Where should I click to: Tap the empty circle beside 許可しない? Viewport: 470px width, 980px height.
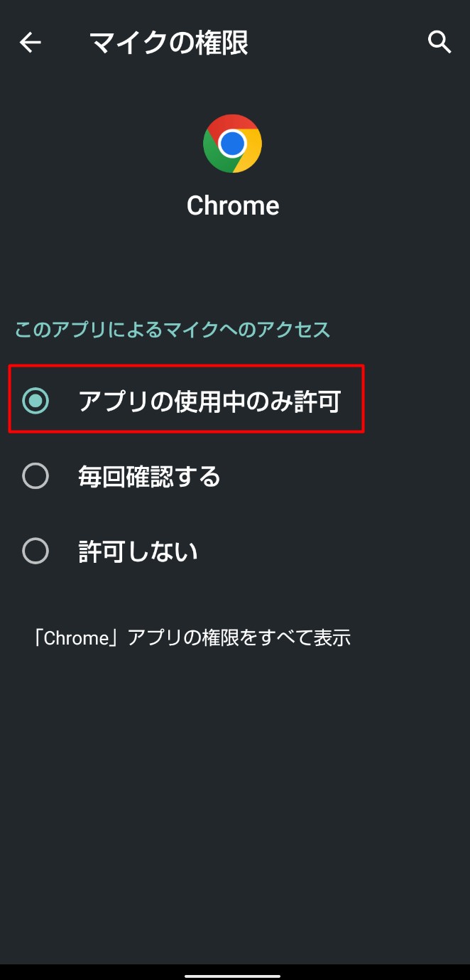coord(35,551)
